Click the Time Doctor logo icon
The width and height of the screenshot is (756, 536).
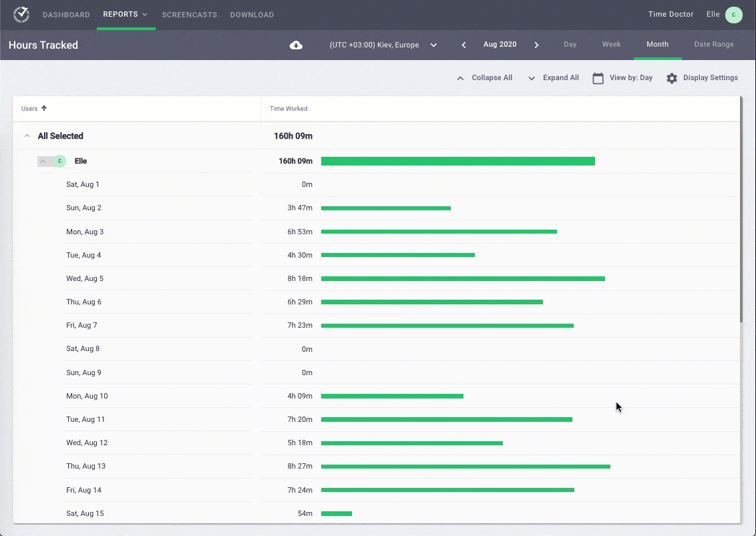click(21, 15)
